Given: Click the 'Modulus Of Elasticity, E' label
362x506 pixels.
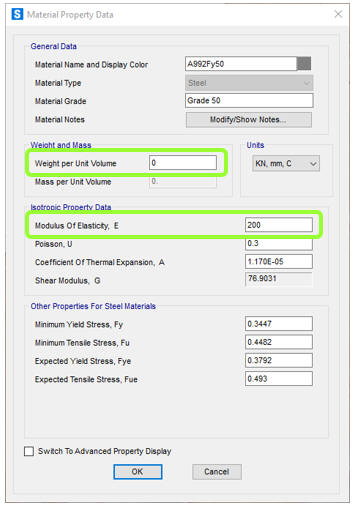Looking at the screenshot, I should click(77, 226).
